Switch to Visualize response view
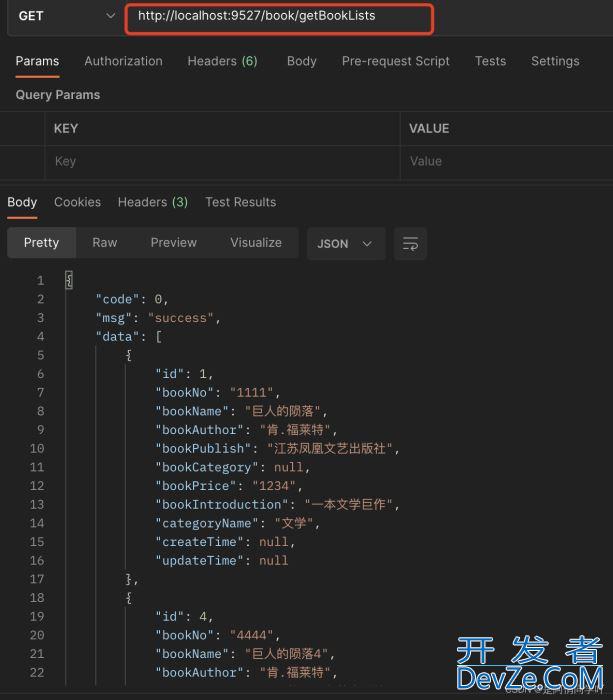613x700 pixels. coord(256,243)
